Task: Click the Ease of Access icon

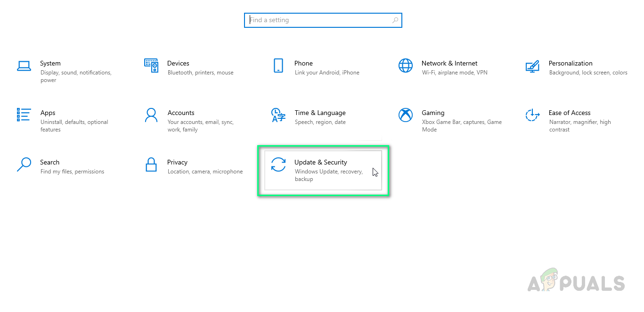Action: coord(532,115)
